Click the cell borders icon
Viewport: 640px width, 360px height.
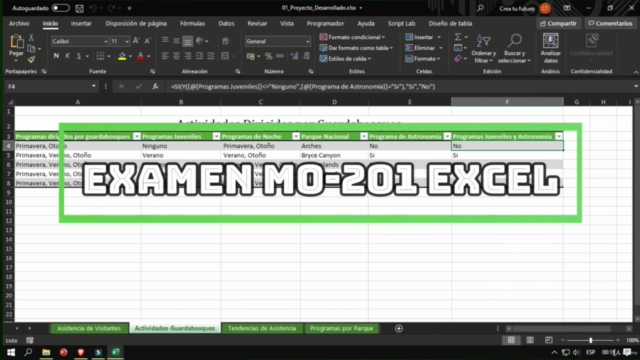point(100,56)
